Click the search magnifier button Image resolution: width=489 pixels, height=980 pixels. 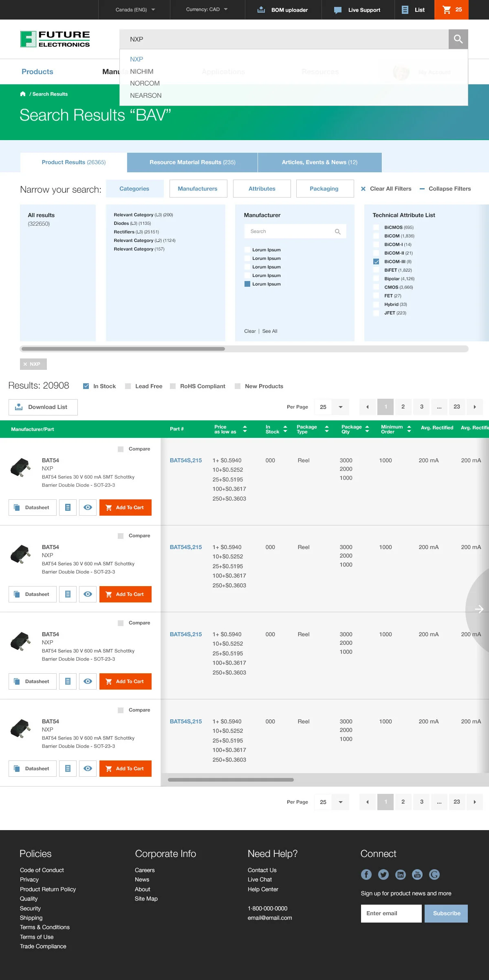[x=458, y=39]
